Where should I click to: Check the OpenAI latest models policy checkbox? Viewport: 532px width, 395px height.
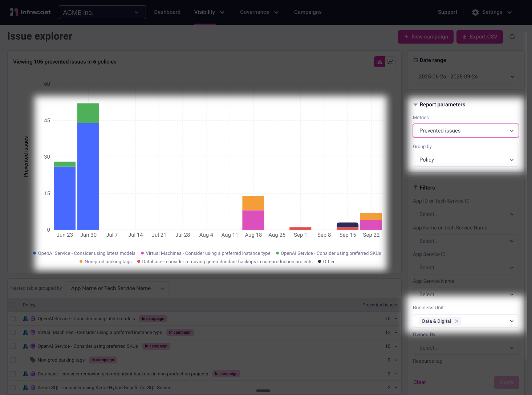(x=13, y=319)
